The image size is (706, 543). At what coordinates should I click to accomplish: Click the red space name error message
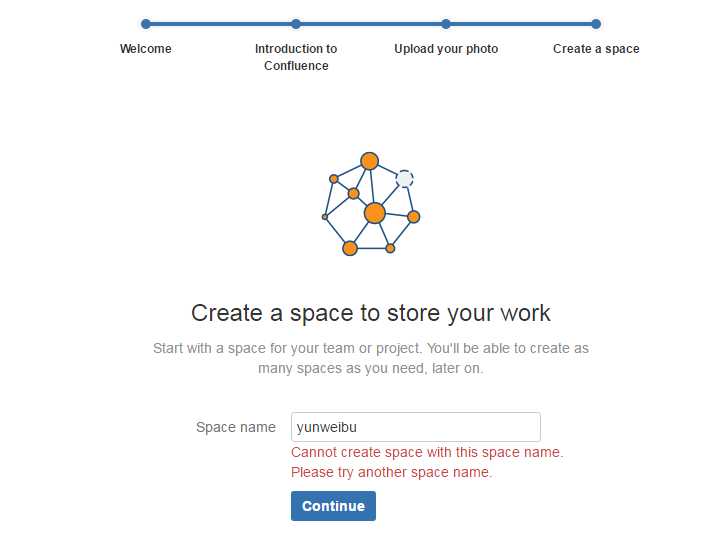pos(427,462)
